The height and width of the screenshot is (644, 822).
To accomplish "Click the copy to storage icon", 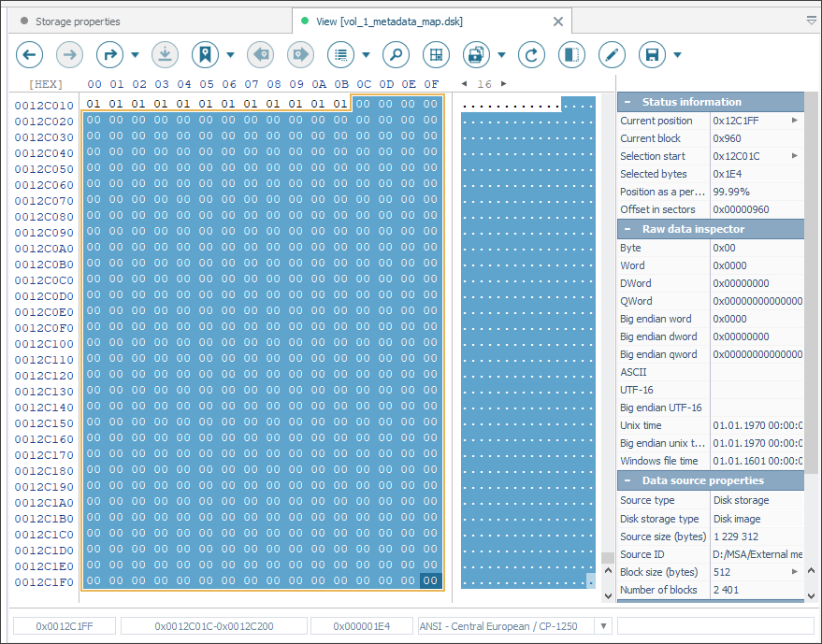I will click(x=476, y=54).
